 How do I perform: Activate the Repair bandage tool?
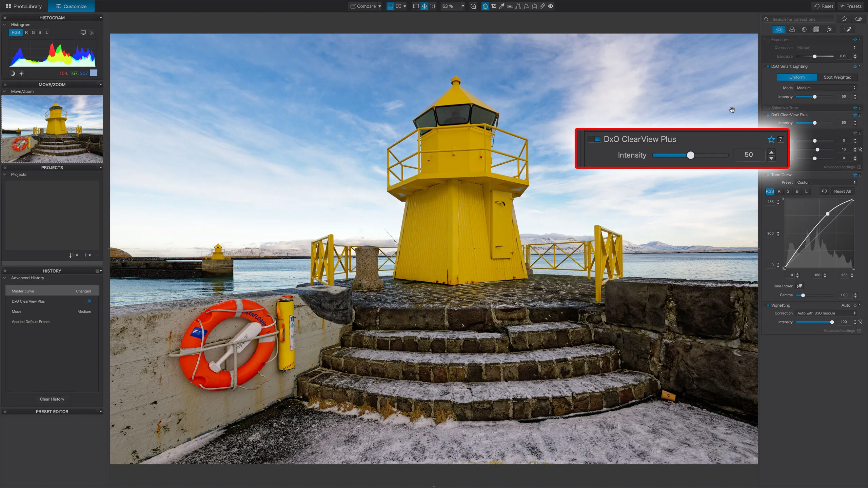[542, 6]
